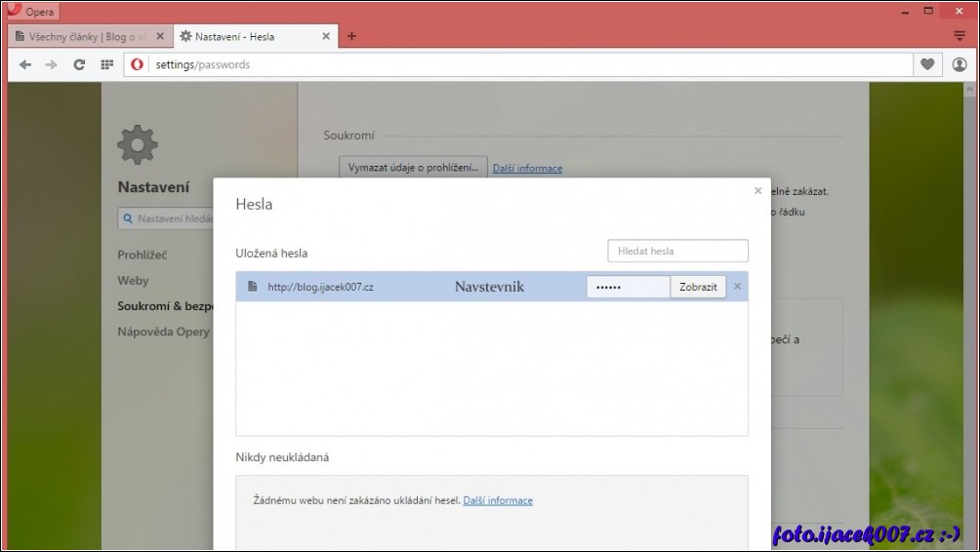Switch to the Všechny články tab
The height and width of the screenshot is (552, 980).
tap(82, 37)
